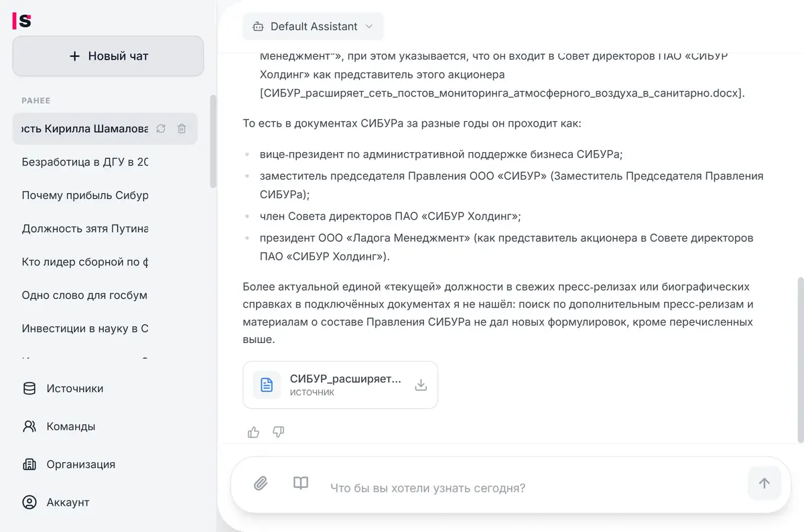Click the Is logo in the top left
Viewport: 804px width, 532px height.
[x=22, y=21]
